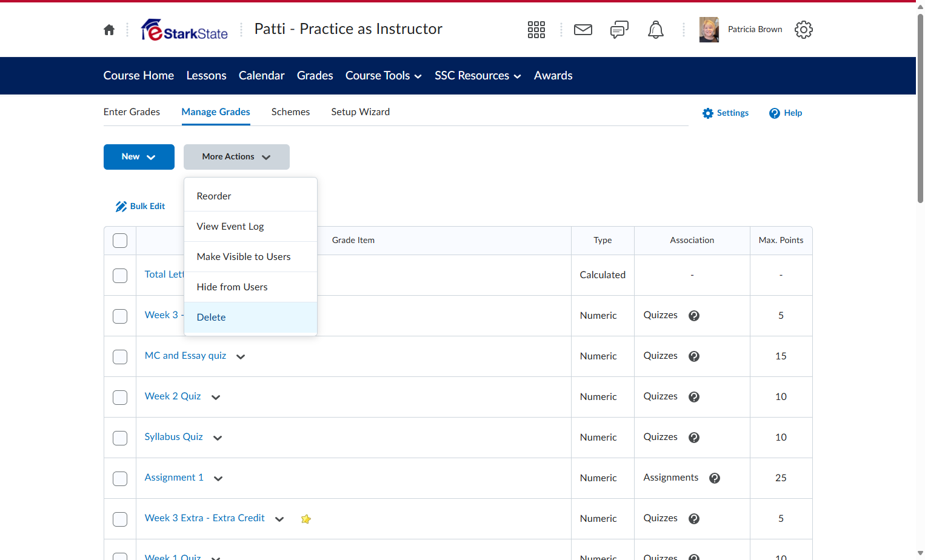Viewport: 925px width, 560px height.
Task: Select the Assignment 1 checkbox
Action: [x=120, y=479]
